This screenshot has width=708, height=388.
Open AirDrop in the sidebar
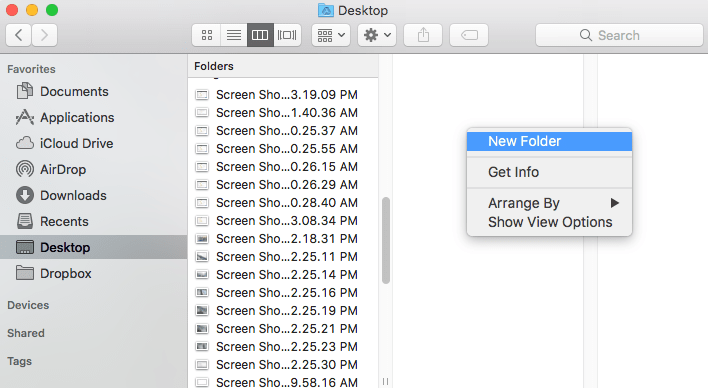point(93,169)
